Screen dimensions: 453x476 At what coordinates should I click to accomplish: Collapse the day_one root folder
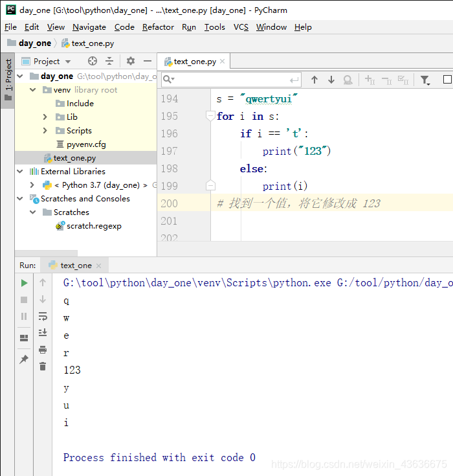[20, 76]
